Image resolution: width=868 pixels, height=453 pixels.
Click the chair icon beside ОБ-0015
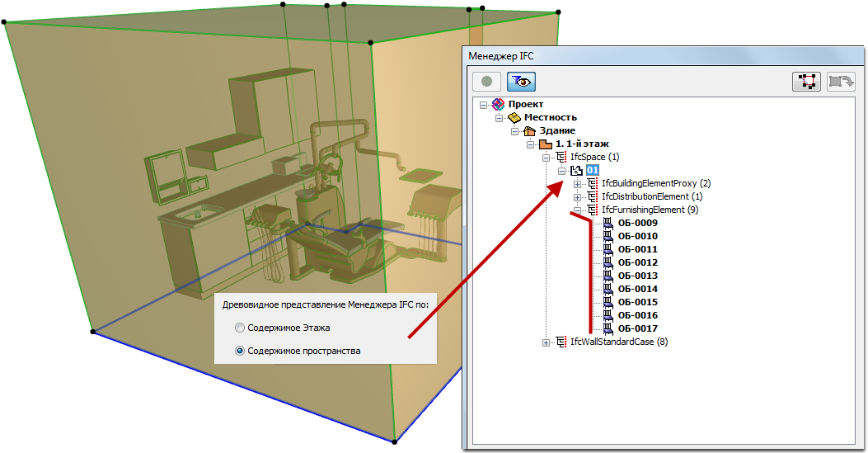(608, 302)
